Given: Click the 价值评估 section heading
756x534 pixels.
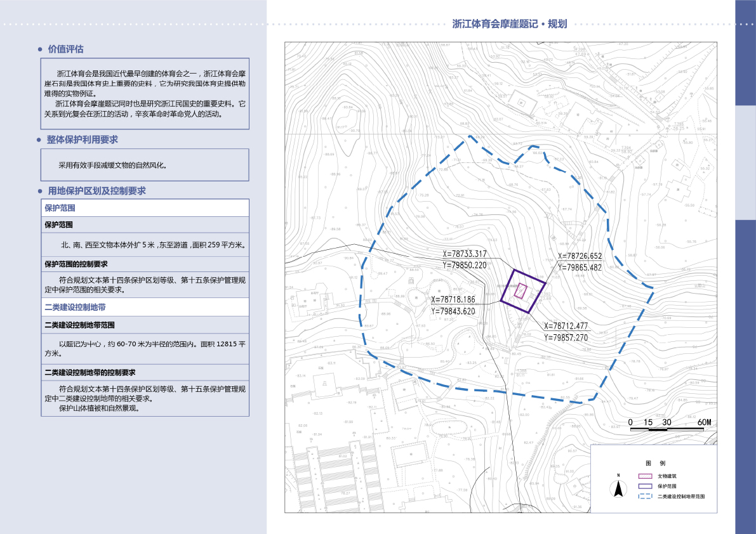Looking at the screenshot, I should 65,49.
